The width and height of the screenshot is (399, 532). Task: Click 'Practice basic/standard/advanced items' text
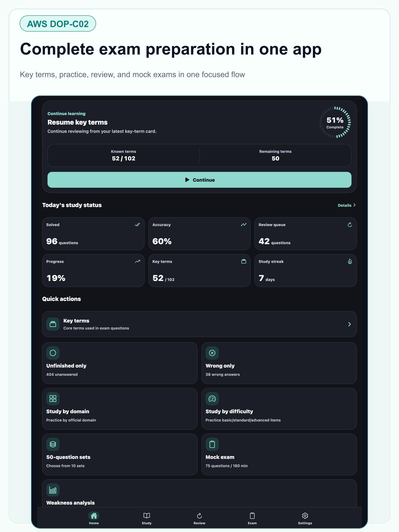click(243, 420)
